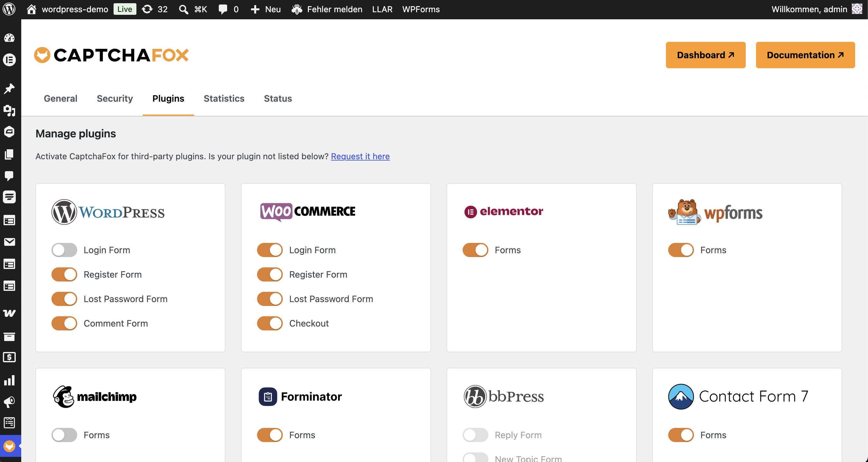Viewport: 868px width, 462px height.
Task: Click Fehler melden in the admin bar
Action: 335,9
